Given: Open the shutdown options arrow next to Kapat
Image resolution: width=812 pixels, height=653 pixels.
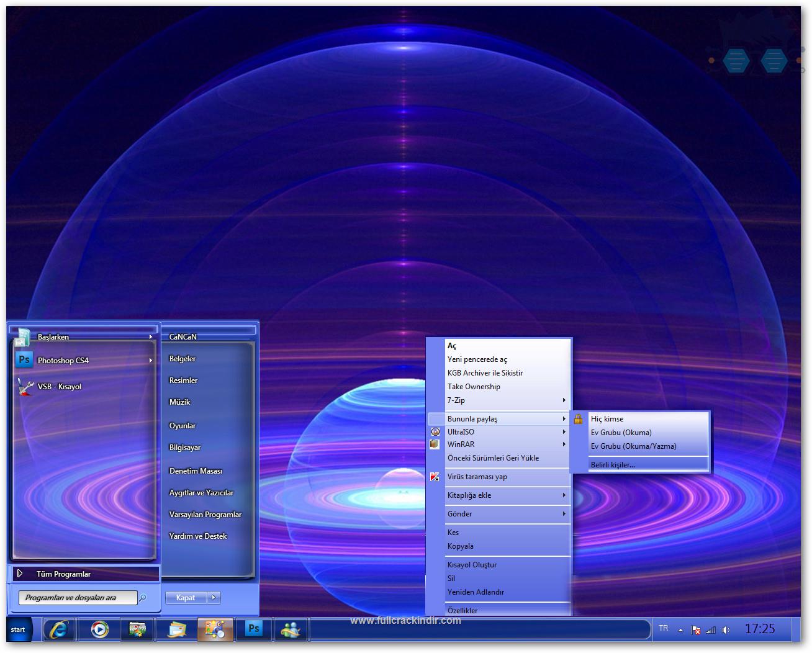Looking at the screenshot, I should click(x=214, y=598).
